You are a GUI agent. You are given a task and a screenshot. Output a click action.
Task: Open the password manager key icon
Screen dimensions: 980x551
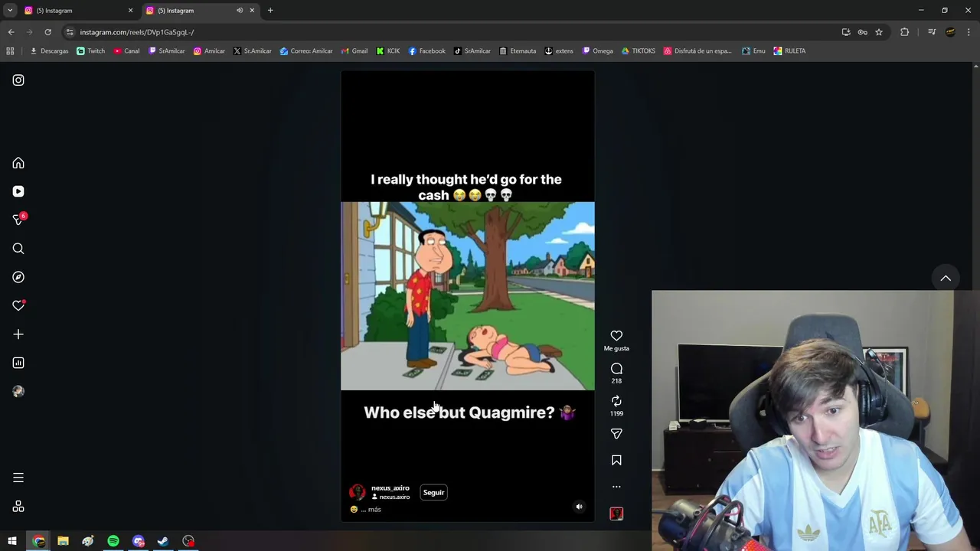(862, 32)
